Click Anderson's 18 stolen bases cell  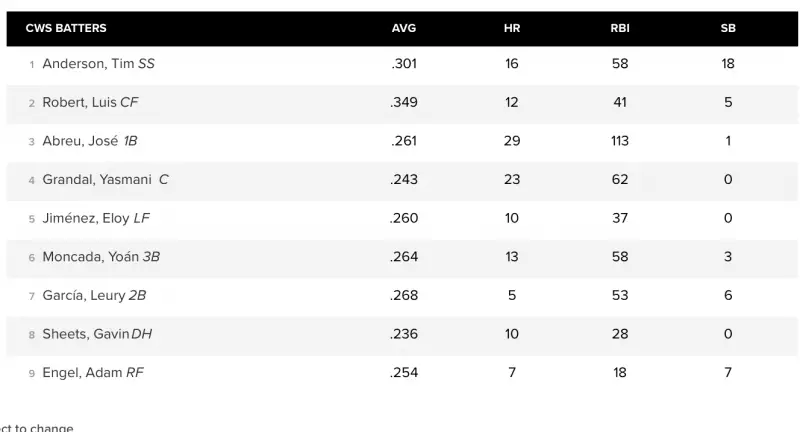click(x=728, y=64)
